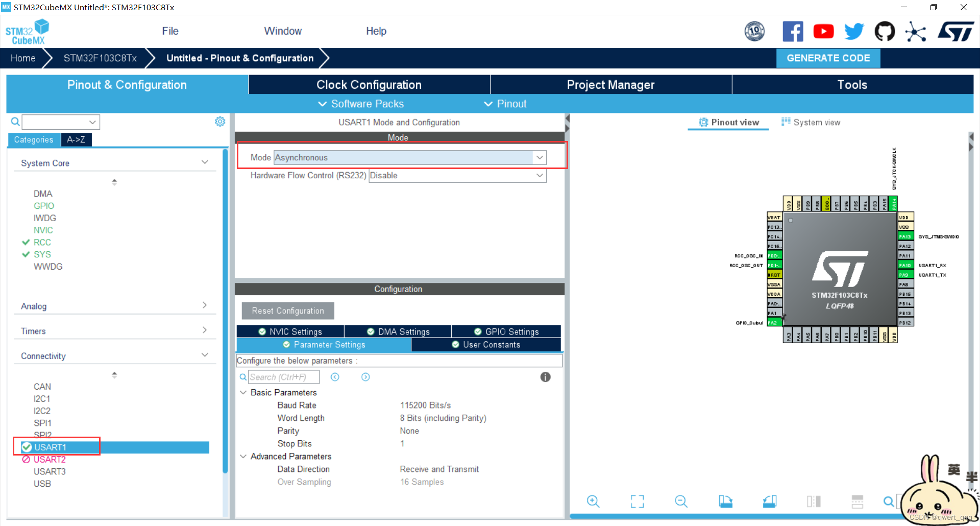Collapse the Advanced Parameters group
Screen dimensions: 980x526
pyautogui.click(x=243, y=456)
